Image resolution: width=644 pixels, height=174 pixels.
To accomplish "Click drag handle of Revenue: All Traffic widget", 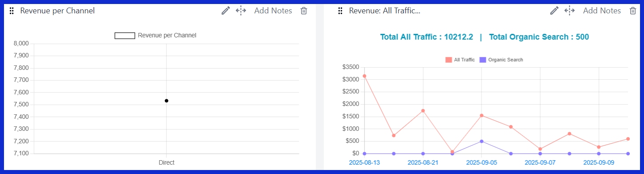I will (x=340, y=11).
